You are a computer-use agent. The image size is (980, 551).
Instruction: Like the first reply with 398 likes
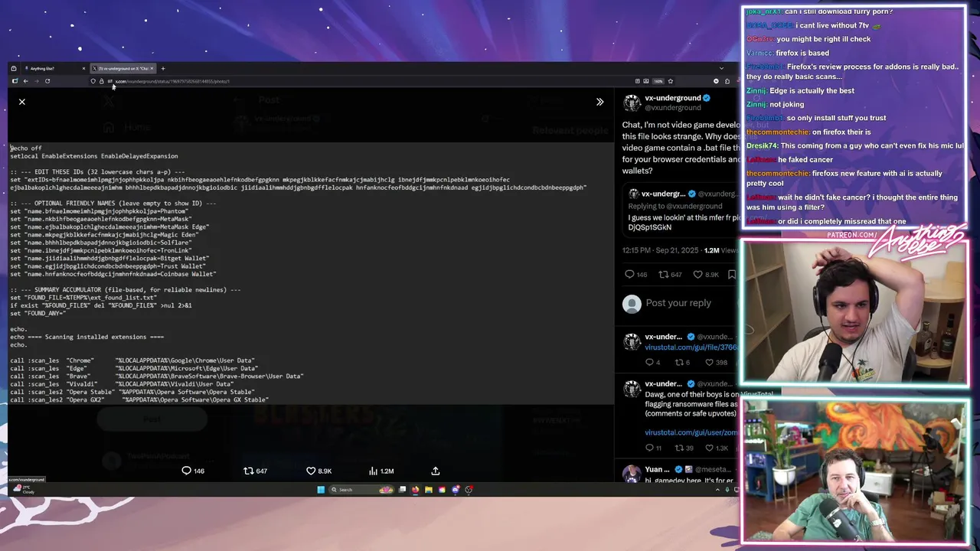pos(709,362)
